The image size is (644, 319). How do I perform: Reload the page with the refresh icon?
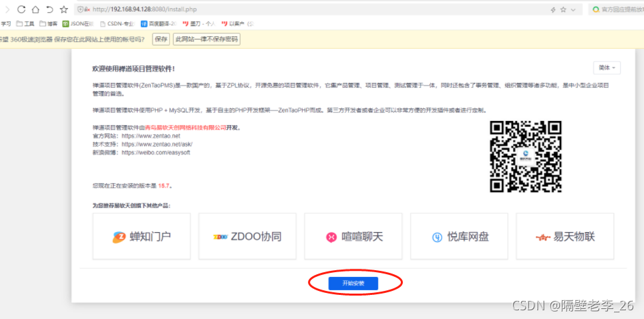21,9
